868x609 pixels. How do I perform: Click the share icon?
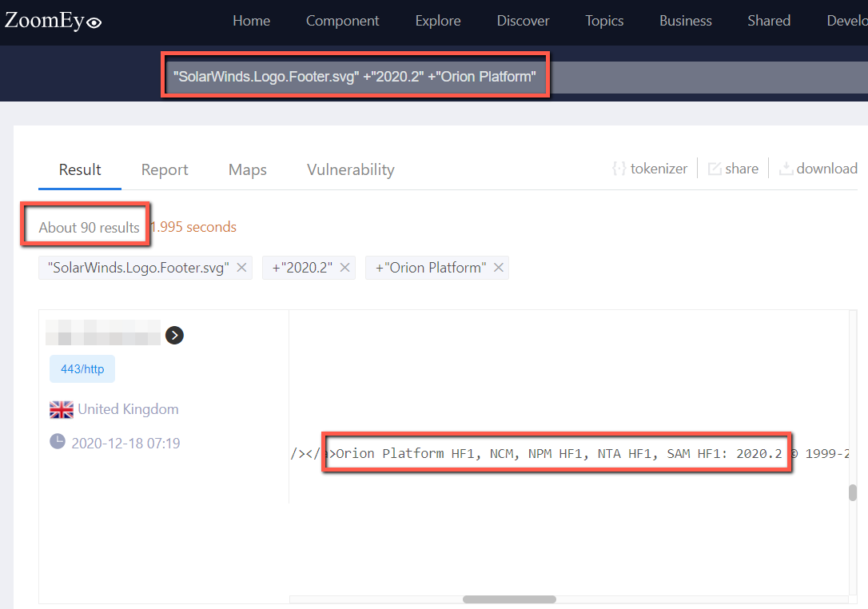tap(715, 169)
